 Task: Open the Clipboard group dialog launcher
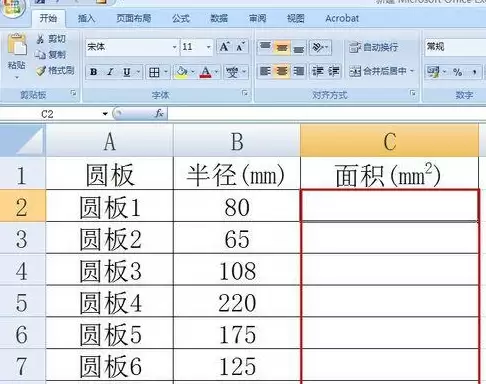73,93
